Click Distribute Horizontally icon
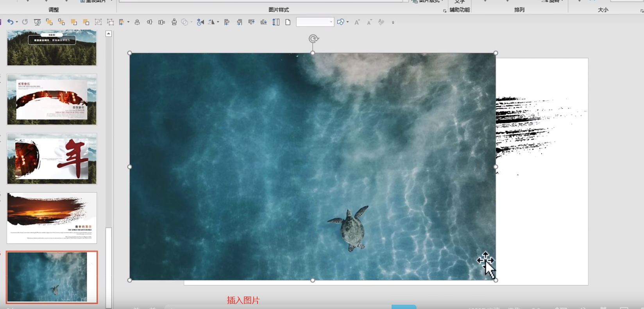The height and width of the screenshot is (309, 644). click(162, 22)
